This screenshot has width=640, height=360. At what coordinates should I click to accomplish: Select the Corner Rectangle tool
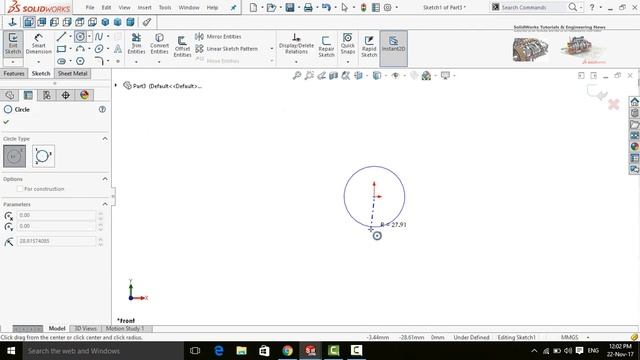click(61, 49)
